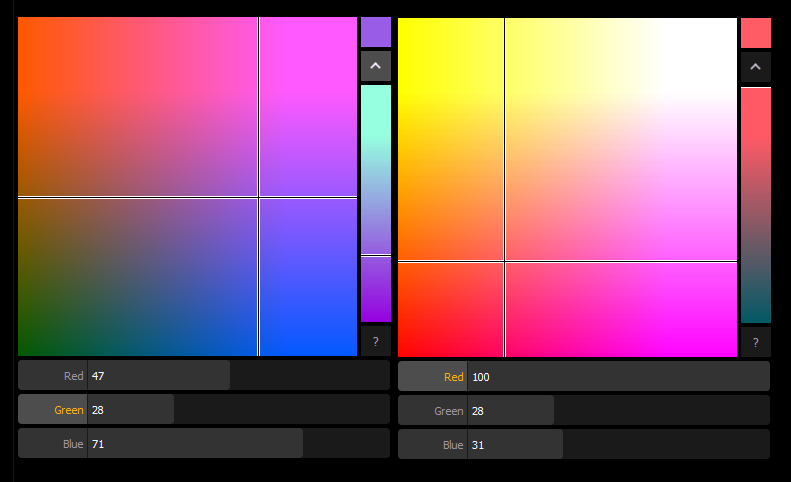The width and height of the screenshot is (791, 482).
Task: Click the Blue slider showing value 31
Action: [x=618, y=445]
